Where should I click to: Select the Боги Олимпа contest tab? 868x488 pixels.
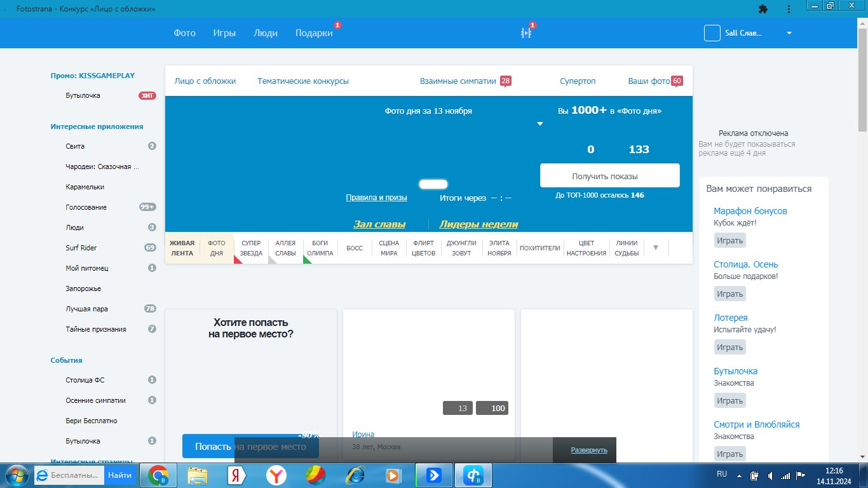[320, 248]
